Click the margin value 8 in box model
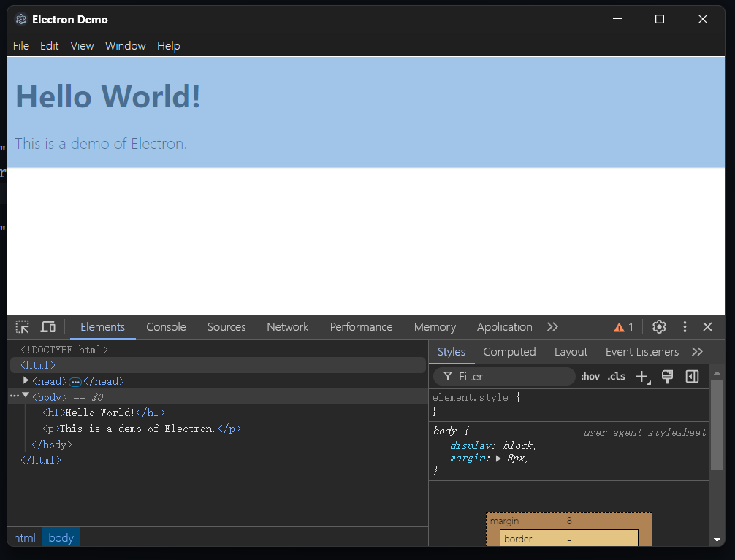 (569, 521)
